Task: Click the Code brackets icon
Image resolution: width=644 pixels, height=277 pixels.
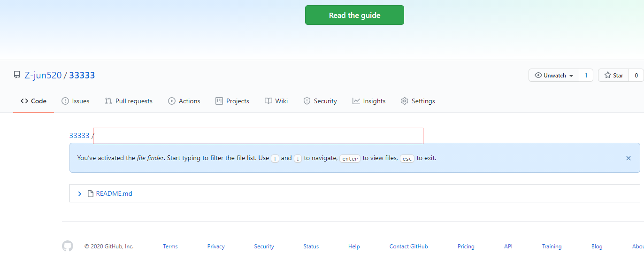Action: click(x=24, y=101)
